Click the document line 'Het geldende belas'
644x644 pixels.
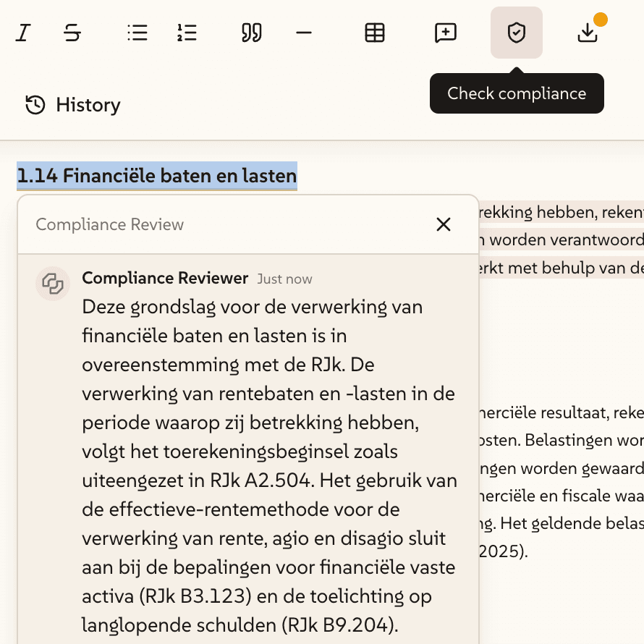pyautogui.click(x=572, y=524)
